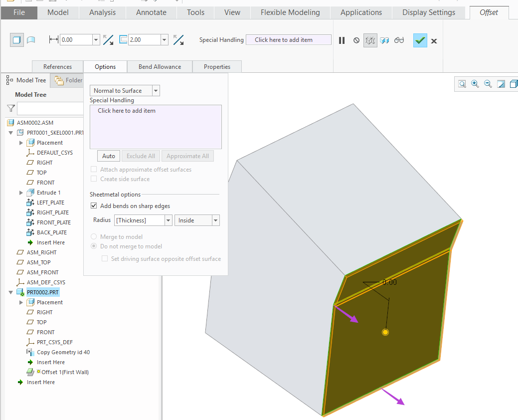Select the Merge to model radio button

[x=94, y=236]
